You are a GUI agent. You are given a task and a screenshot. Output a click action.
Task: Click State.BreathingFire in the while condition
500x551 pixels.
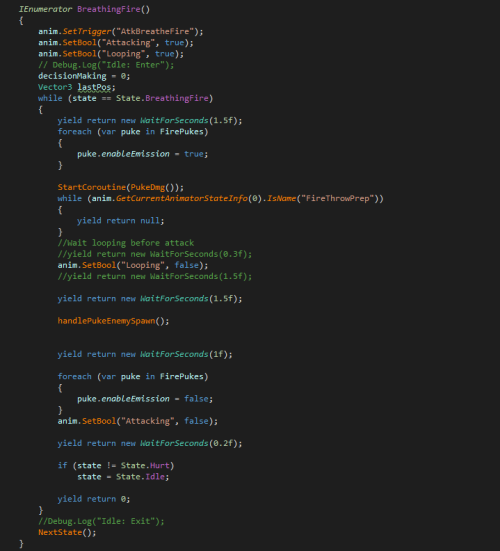[x=164, y=98]
